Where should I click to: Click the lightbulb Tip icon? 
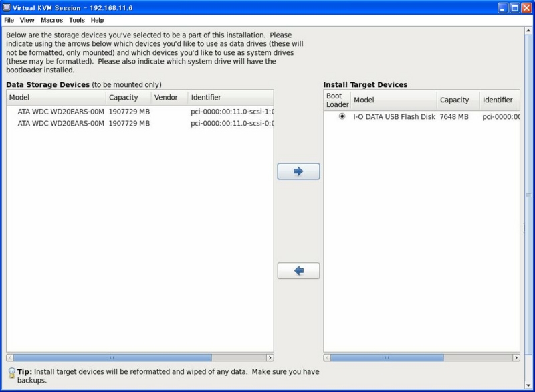(11, 373)
